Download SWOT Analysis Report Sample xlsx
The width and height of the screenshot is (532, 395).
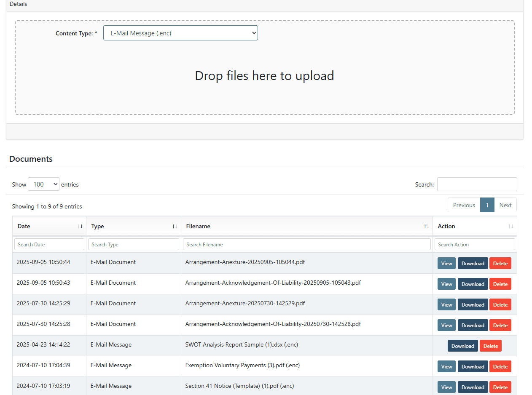pos(463,346)
